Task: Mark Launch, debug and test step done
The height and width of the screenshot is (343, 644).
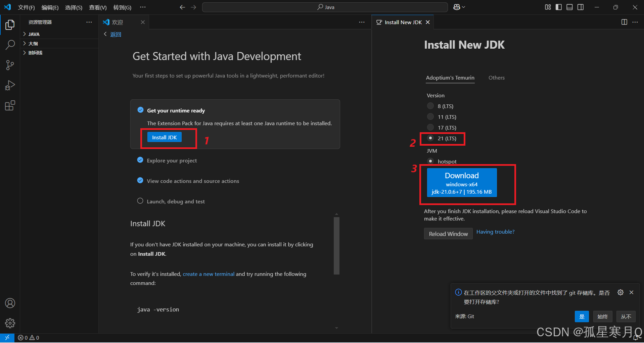Action: (x=140, y=201)
